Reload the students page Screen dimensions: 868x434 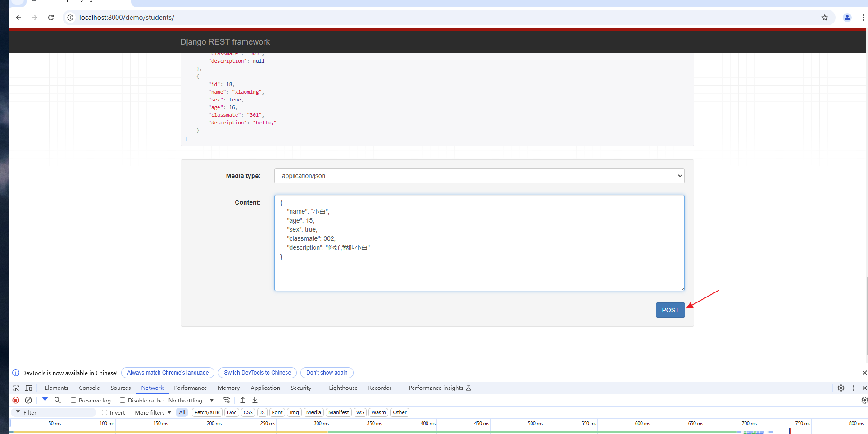coord(51,18)
